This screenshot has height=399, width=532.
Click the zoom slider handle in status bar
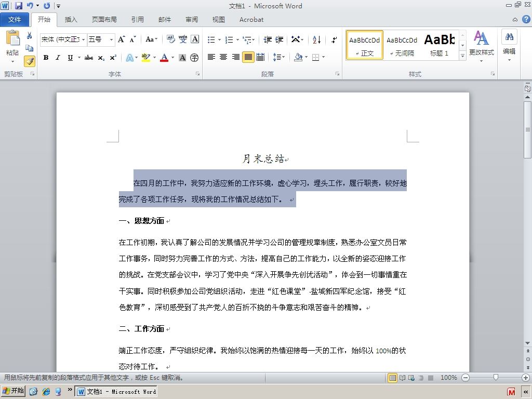pos(496,377)
